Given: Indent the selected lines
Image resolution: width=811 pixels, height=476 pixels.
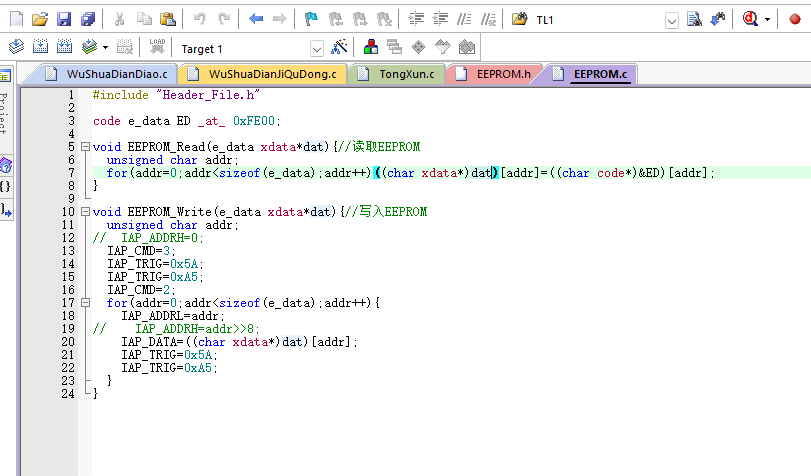Looking at the screenshot, I should pos(416,20).
